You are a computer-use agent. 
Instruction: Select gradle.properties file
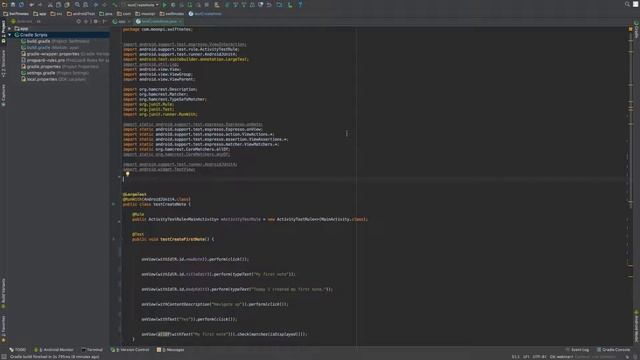tap(60, 67)
